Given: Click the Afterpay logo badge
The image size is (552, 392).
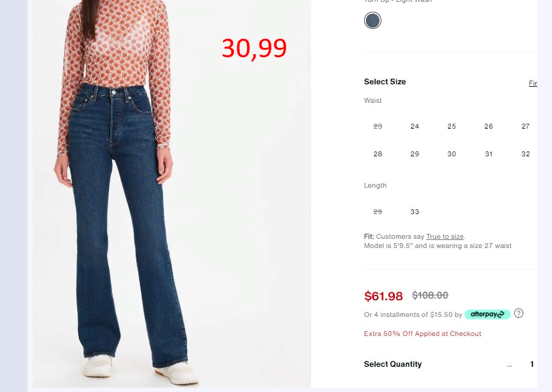Looking at the screenshot, I should click(x=487, y=314).
